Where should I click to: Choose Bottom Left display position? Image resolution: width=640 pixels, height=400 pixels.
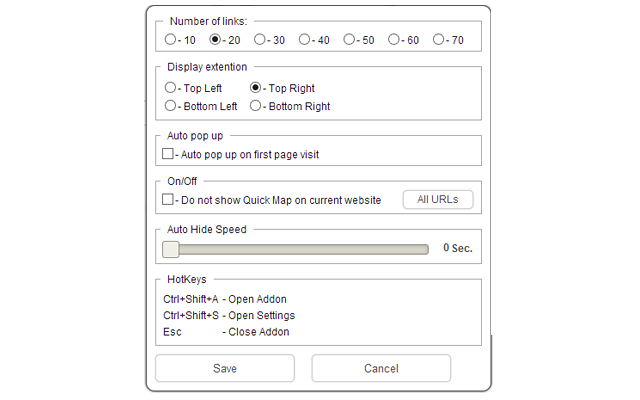tap(170, 105)
